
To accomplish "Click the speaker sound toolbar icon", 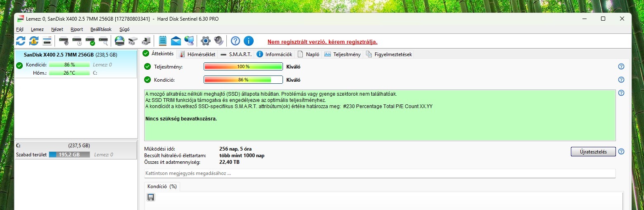I will tap(219, 41).
